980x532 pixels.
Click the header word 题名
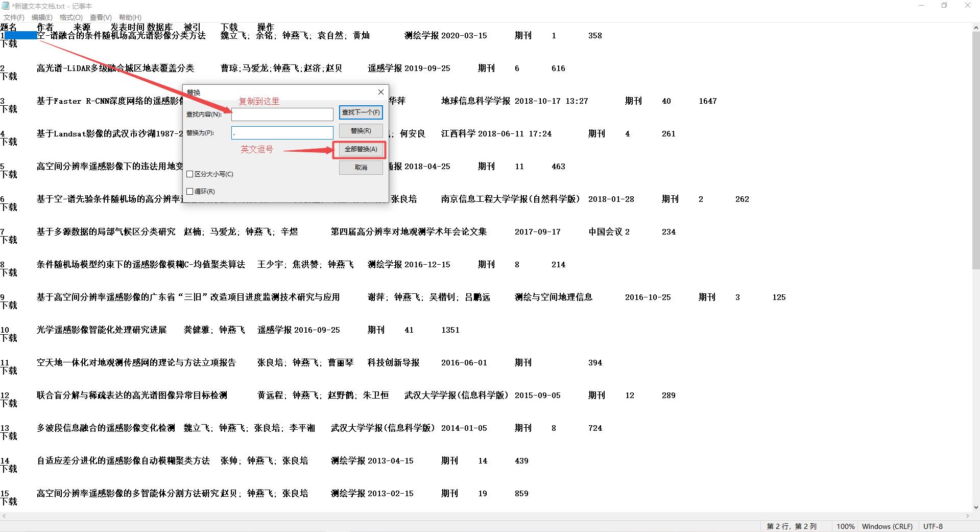[9, 27]
